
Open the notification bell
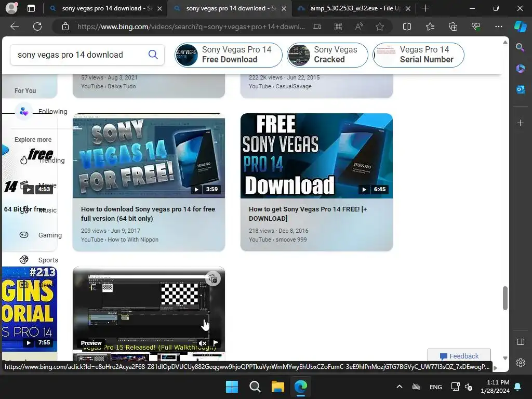point(518,387)
